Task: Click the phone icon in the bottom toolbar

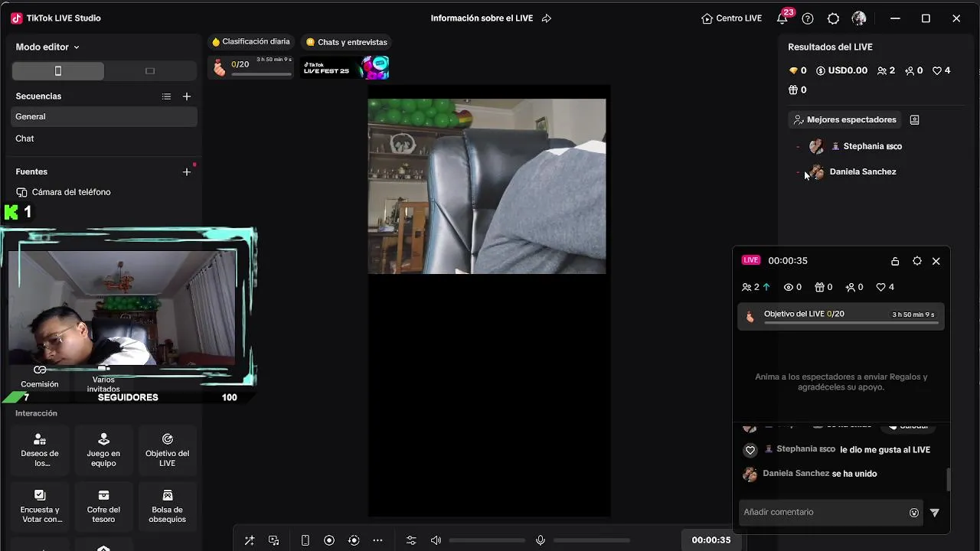Action: click(x=305, y=540)
